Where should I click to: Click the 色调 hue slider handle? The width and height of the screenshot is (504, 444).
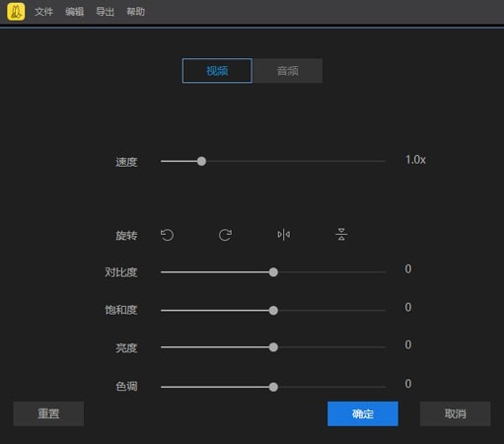point(273,387)
